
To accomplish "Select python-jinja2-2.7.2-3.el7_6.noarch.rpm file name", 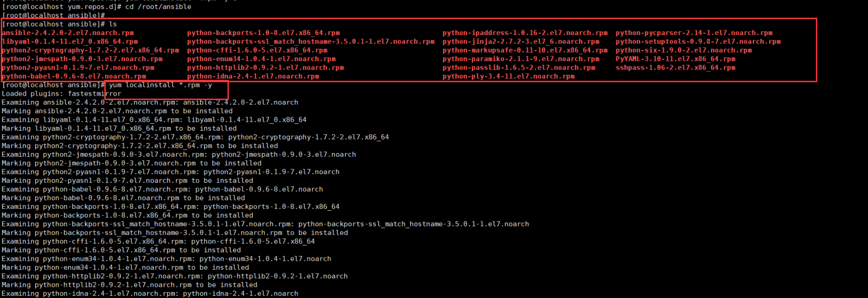I will tap(521, 41).
